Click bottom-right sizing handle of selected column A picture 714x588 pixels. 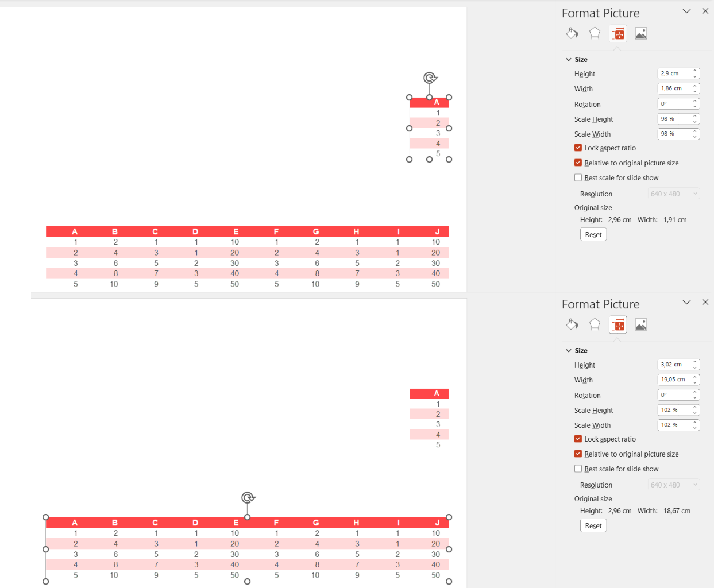pyautogui.click(x=449, y=160)
